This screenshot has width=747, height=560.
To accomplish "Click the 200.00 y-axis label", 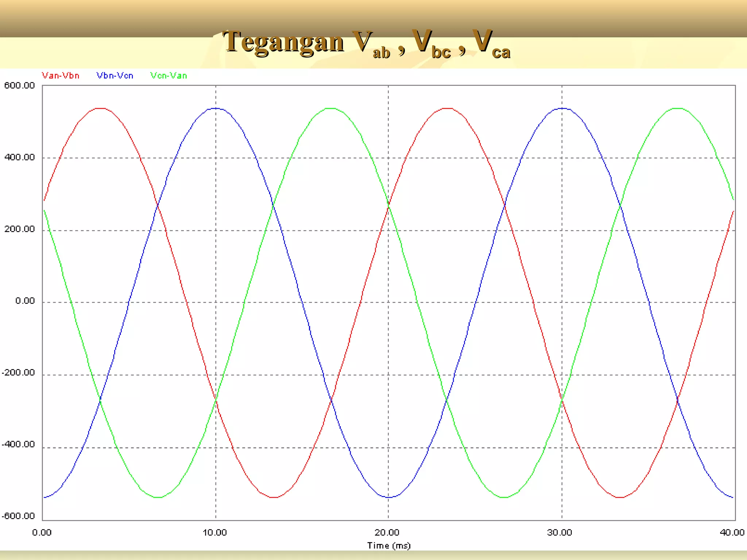I will [20, 229].
